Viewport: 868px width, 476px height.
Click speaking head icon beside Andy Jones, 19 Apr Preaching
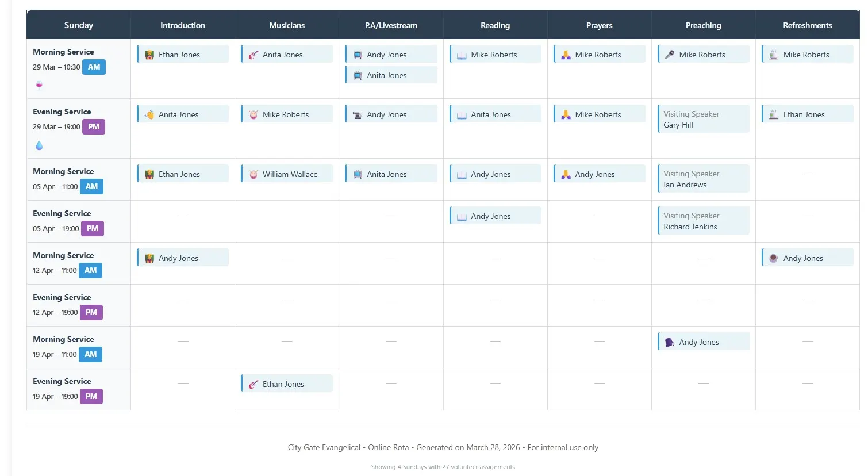point(670,343)
